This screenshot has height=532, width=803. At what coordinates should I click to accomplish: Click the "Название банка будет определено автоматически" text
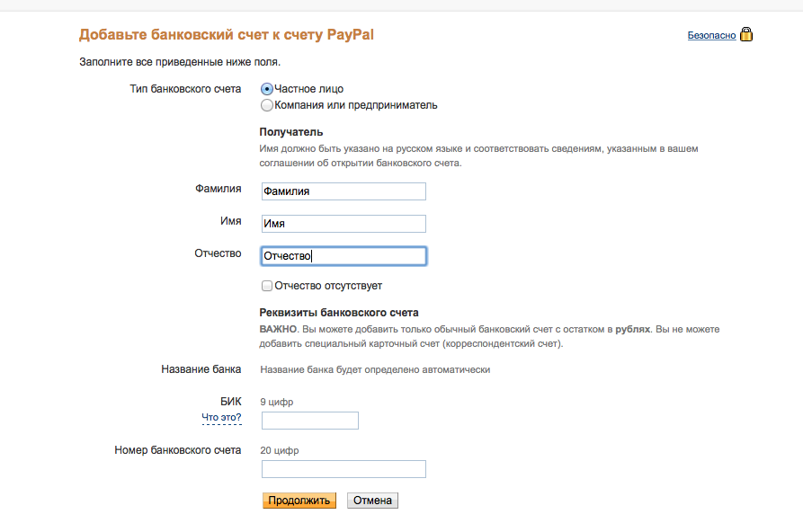point(375,369)
